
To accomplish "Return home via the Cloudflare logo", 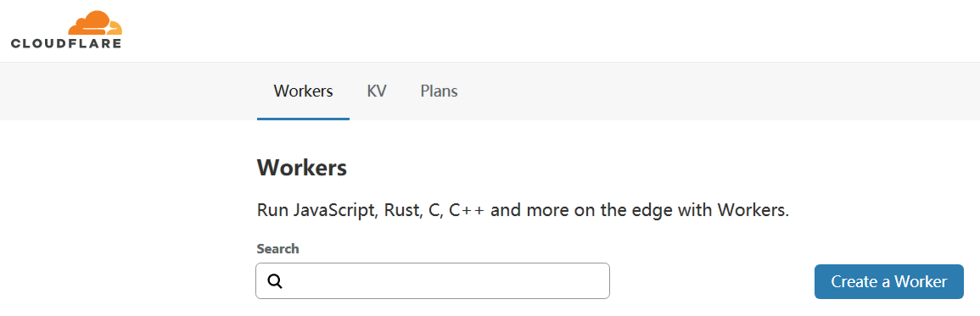I will 66,30.
